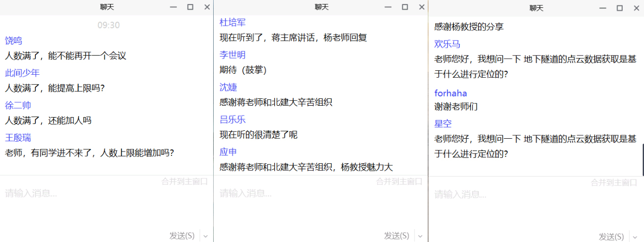Close the middle chat window with 杜培军's message
Screen dimensions: 644x242
(x=422, y=7)
